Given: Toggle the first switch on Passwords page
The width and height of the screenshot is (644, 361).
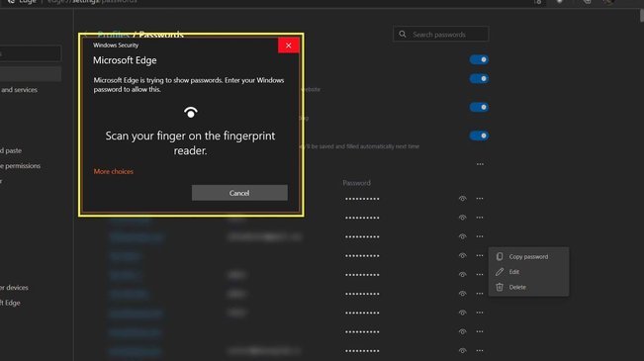Looking at the screenshot, I should (x=479, y=59).
